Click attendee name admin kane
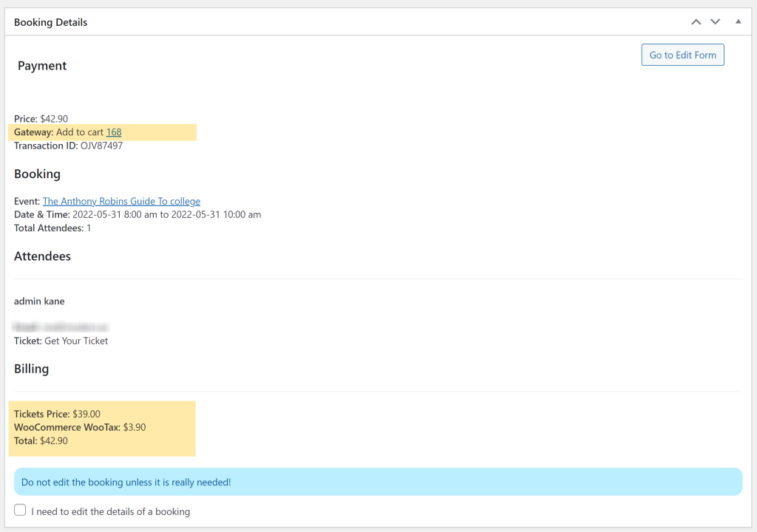Image resolution: width=757 pixels, height=532 pixels. pos(39,301)
